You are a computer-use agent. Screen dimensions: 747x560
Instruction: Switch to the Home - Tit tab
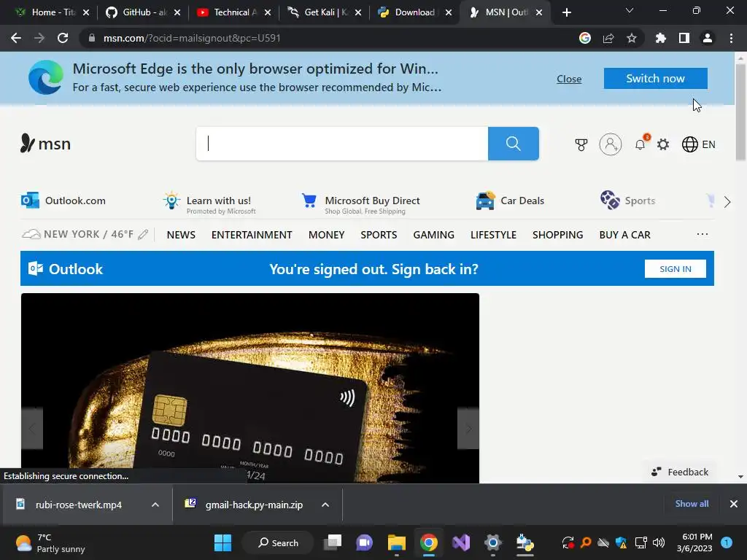pos(53,12)
